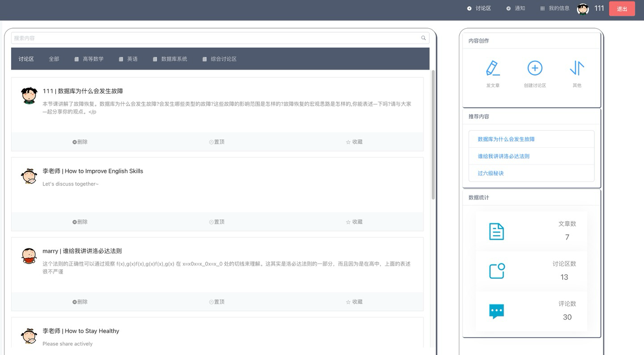Focus the 搜索内容 search field
This screenshot has width=644, height=355.
pyautogui.click(x=215, y=38)
